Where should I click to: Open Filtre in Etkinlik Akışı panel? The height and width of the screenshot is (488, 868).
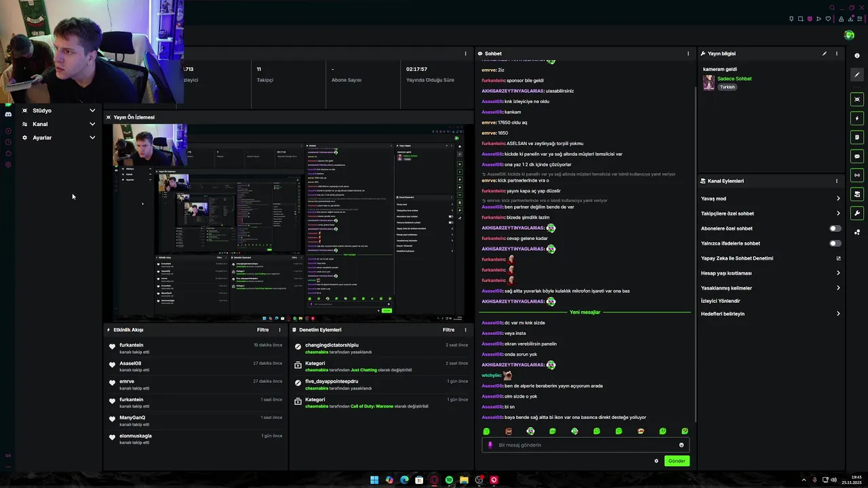[x=262, y=330]
